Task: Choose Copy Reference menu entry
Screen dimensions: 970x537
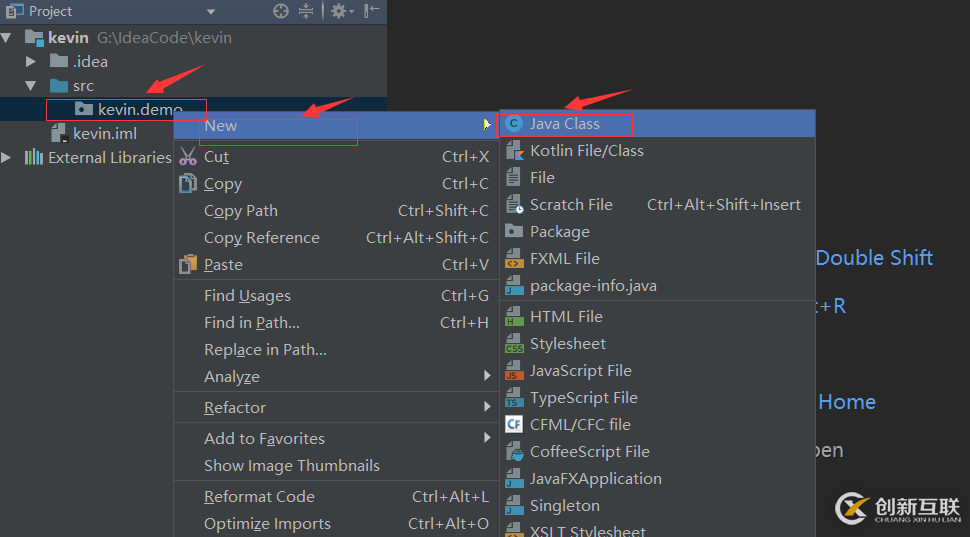Action: point(336,238)
